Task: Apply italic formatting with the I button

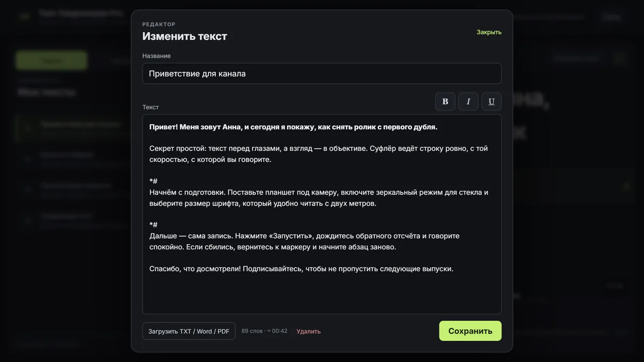Action: coord(468,102)
